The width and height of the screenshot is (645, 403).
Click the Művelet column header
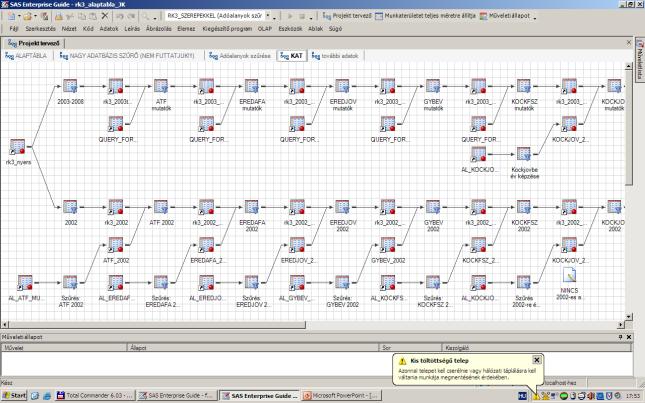point(64,348)
